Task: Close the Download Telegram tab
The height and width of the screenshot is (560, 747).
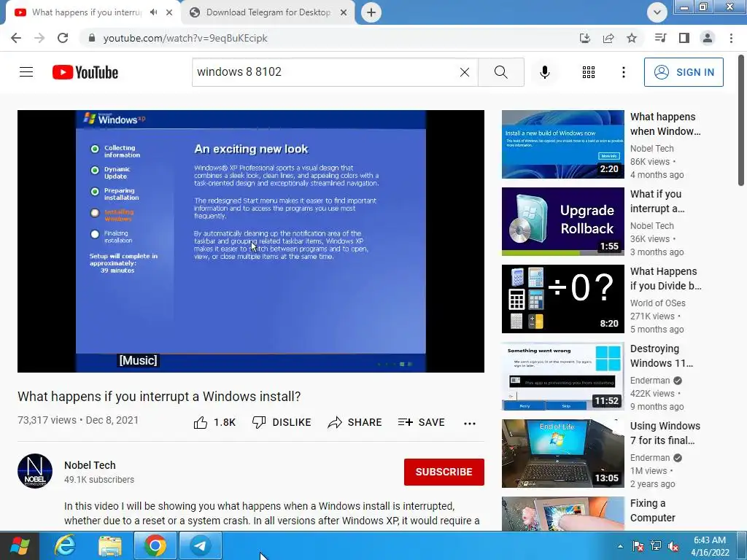Action: pyautogui.click(x=344, y=12)
